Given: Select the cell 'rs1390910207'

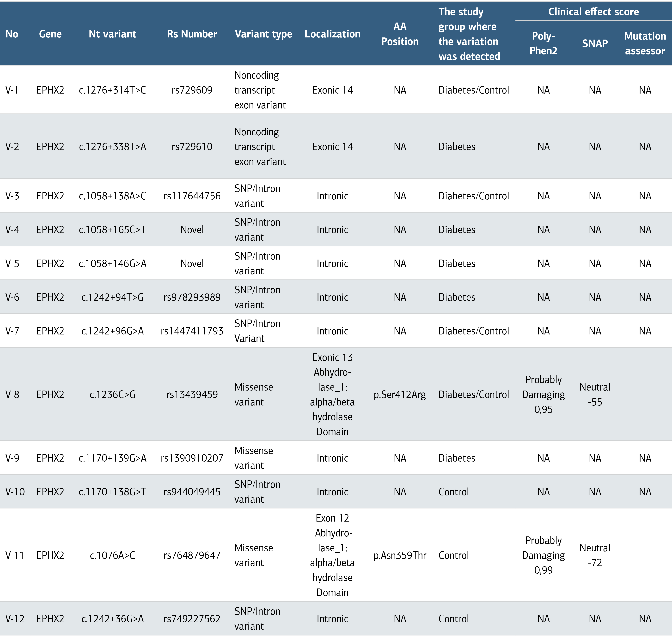Looking at the screenshot, I should (192, 458).
